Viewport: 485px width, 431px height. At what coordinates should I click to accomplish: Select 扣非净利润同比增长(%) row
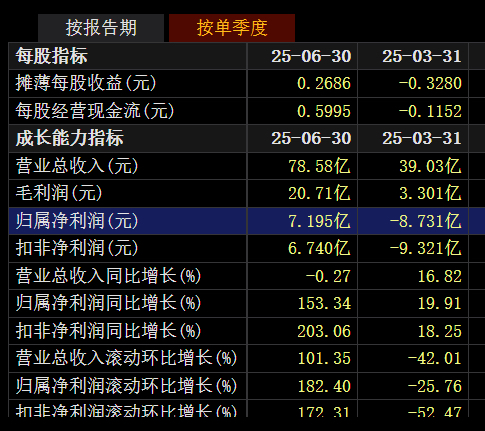coord(247,331)
